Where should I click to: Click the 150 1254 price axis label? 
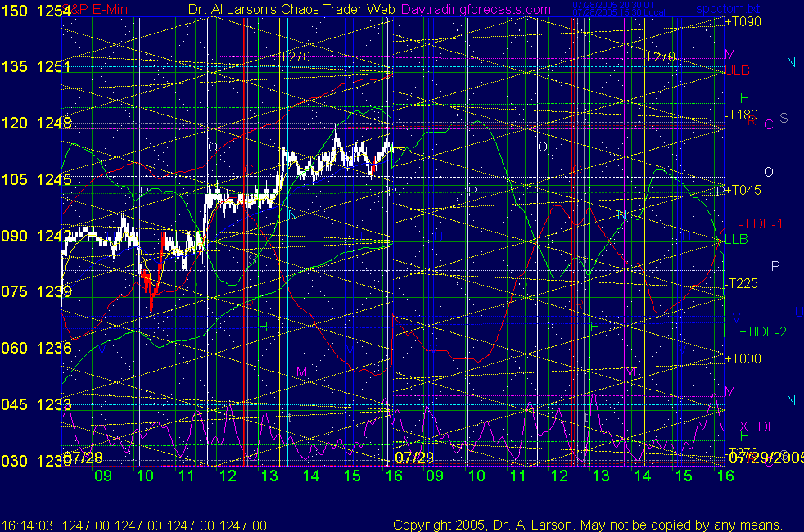coord(36,11)
